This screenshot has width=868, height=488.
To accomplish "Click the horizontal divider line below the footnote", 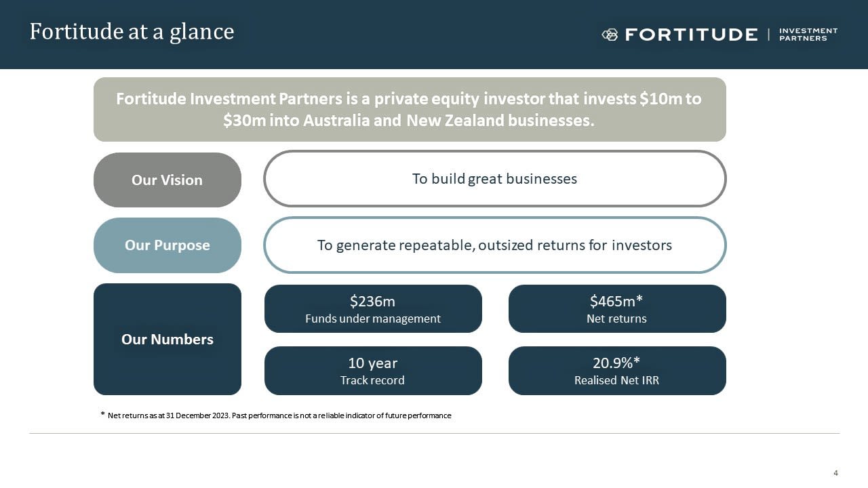I will click(434, 433).
